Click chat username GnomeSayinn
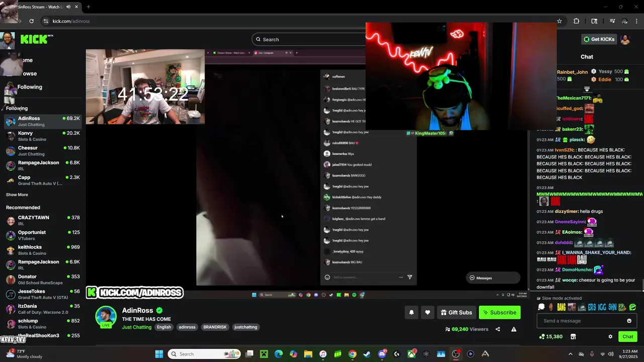This screenshot has width=644, height=362. 570,222
